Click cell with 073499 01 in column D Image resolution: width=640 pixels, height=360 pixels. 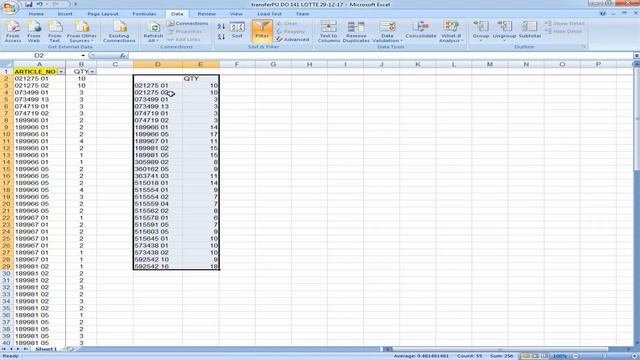(158, 100)
